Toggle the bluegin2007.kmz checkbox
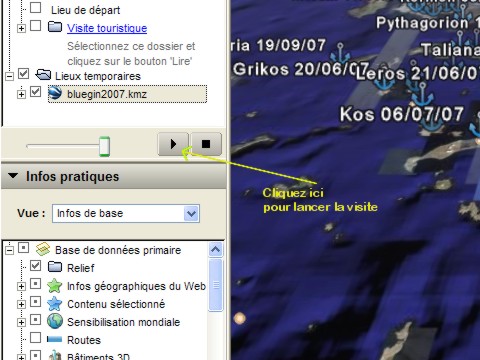Viewport: 480px width, 360px height. point(35,91)
